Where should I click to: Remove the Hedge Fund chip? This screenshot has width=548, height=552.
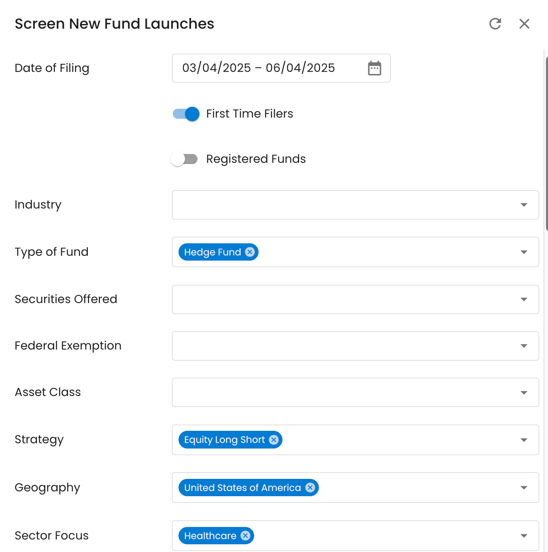pyautogui.click(x=250, y=252)
